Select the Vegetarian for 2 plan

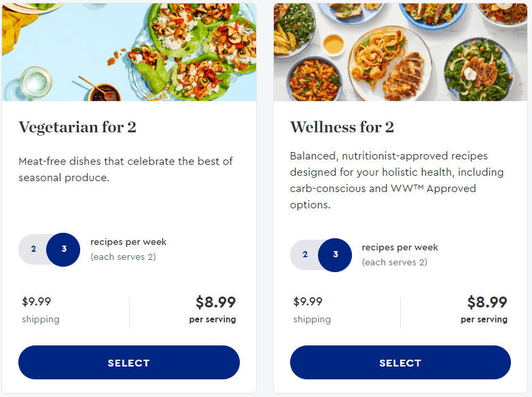coord(129,362)
